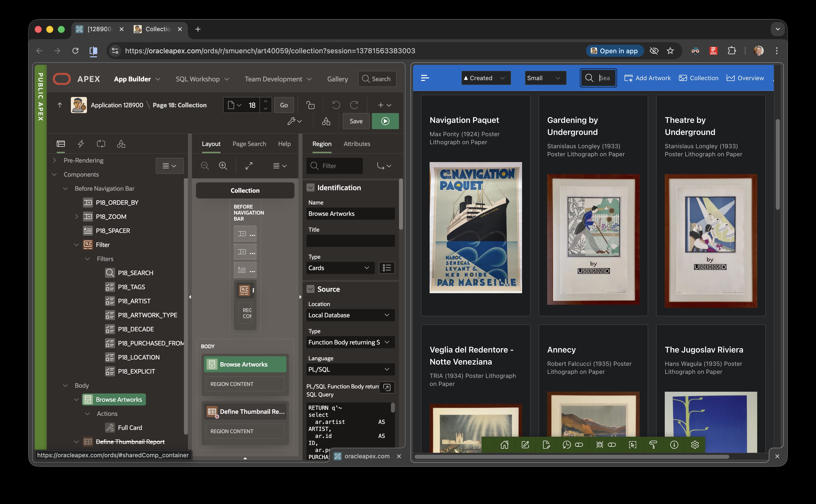Switch to the Attributes tab
This screenshot has width=816, height=504.
coord(357,144)
